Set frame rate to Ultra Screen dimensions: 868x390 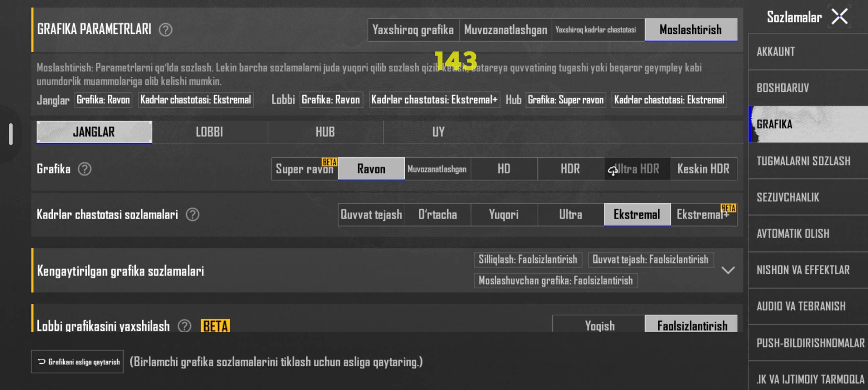click(570, 214)
